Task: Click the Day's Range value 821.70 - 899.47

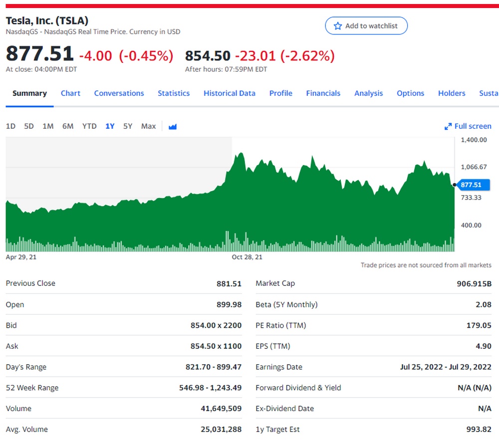Action: coord(214,367)
